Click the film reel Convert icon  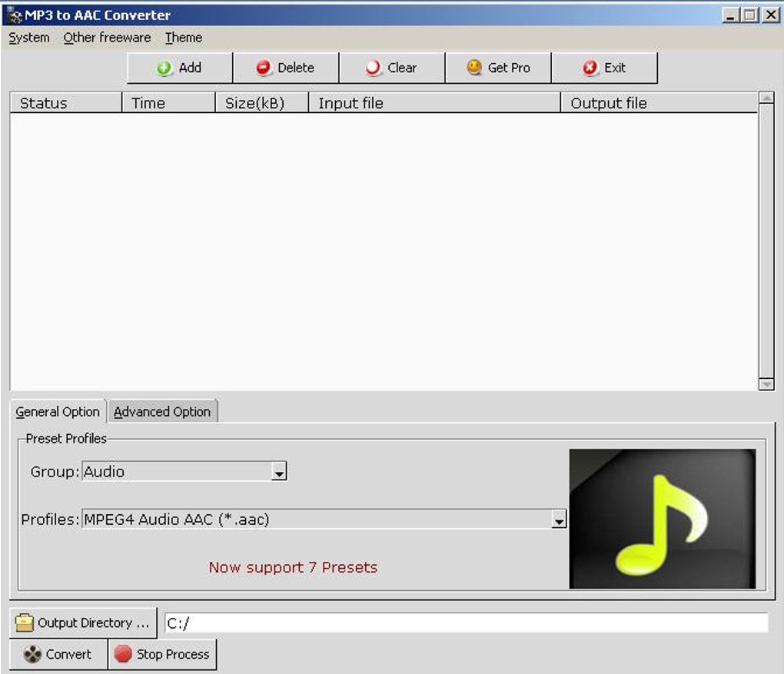tap(32, 654)
